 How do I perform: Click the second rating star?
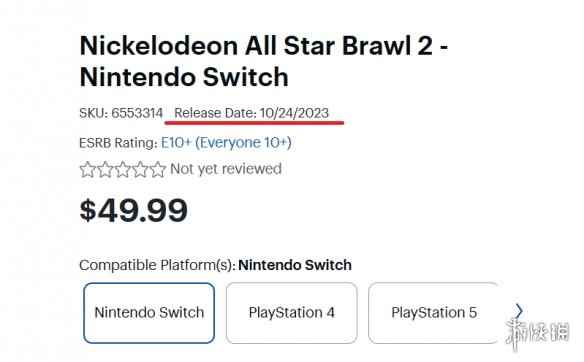point(105,169)
